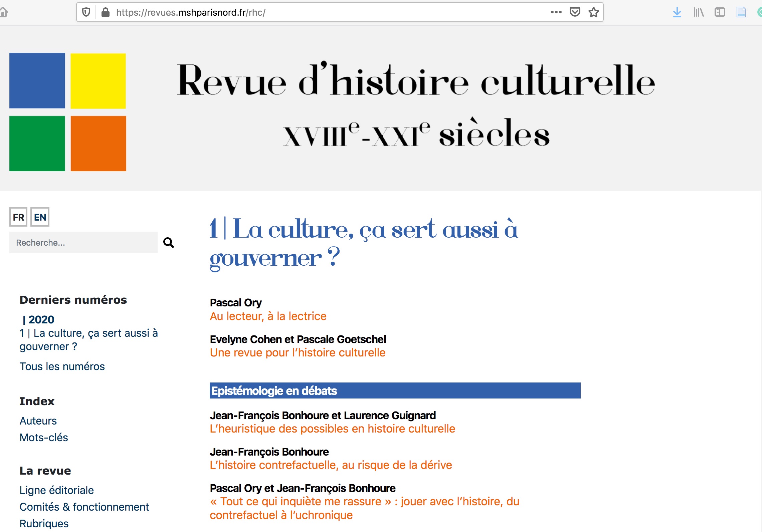This screenshot has width=762, height=532.
Task: Open Mots-clés index in sidebar
Action: point(44,438)
